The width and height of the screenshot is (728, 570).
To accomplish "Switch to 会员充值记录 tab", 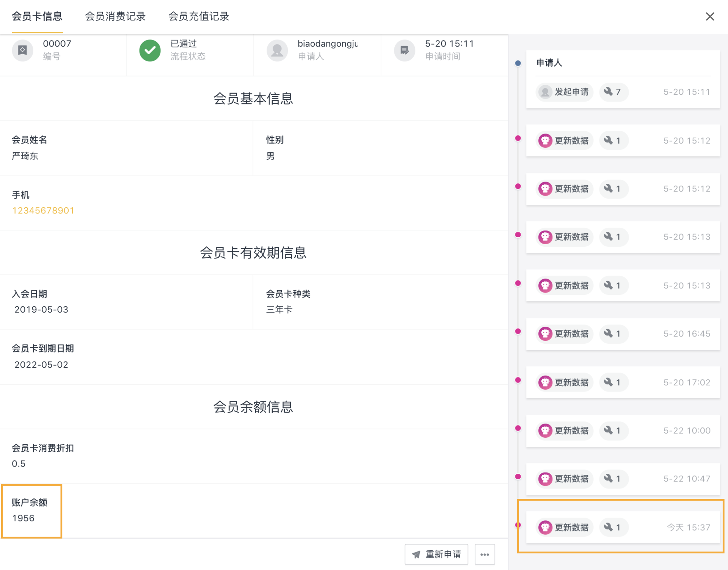I will click(x=199, y=16).
